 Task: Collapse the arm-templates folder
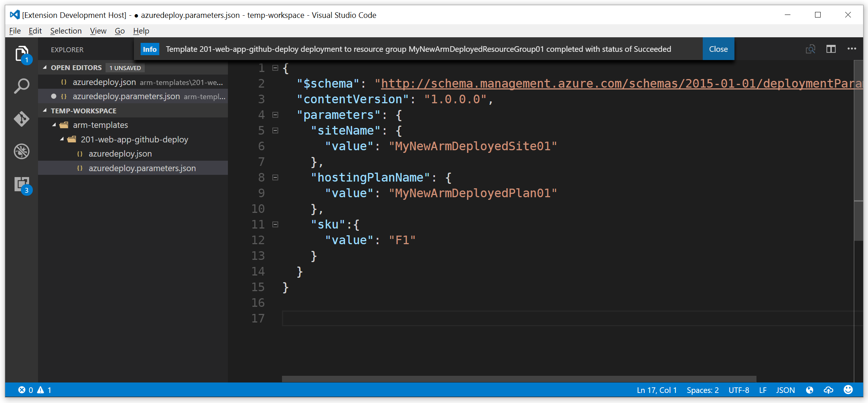pos(54,125)
